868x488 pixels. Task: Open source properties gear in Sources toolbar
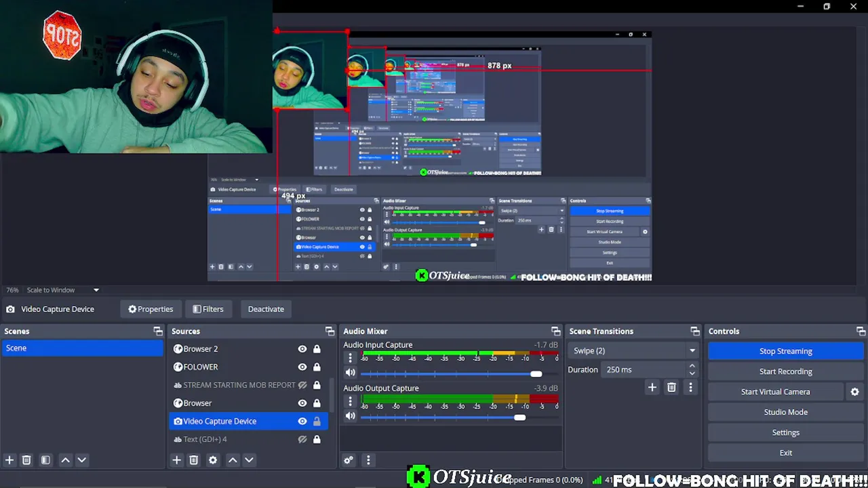(x=213, y=460)
